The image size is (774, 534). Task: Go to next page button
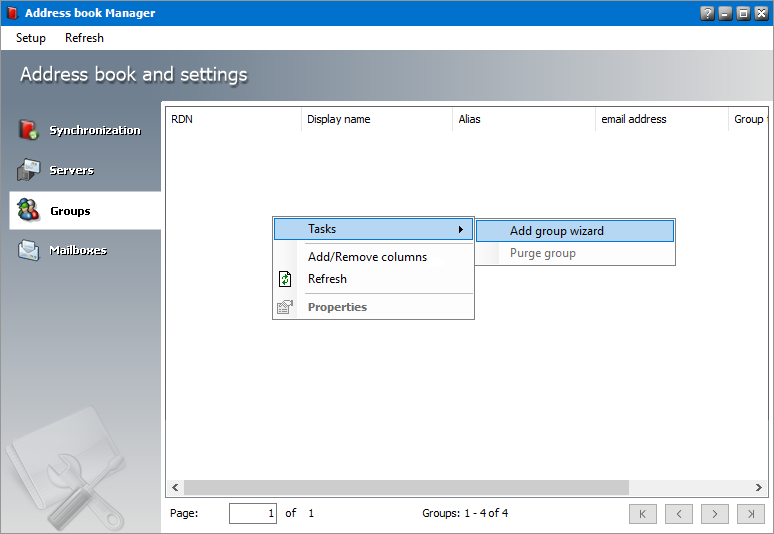[x=715, y=514]
